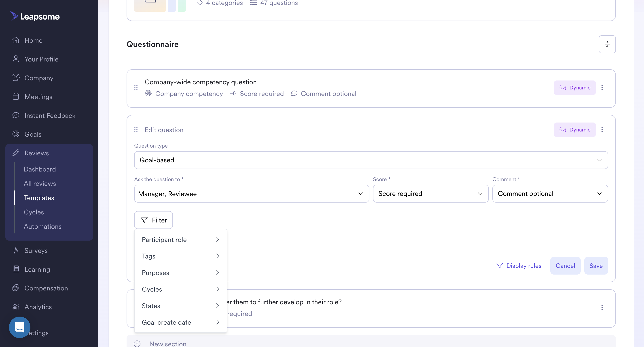Click the Reviews pencil icon

[x=16, y=153]
